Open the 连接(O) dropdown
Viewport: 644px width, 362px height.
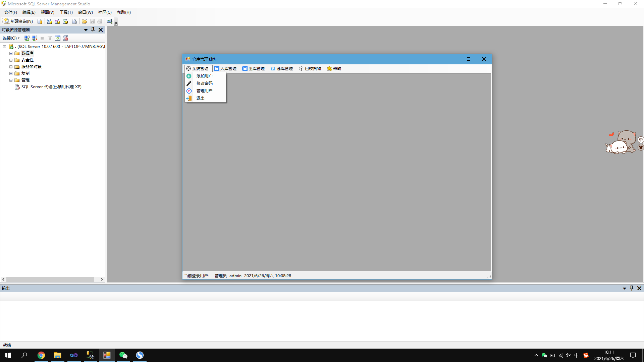[11, 38]
